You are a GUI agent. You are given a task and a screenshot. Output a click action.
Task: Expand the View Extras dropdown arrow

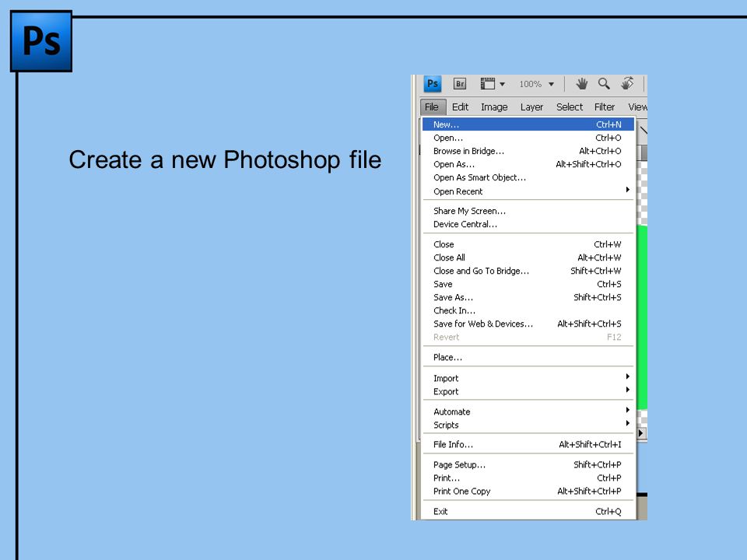[x=502, y=84]
